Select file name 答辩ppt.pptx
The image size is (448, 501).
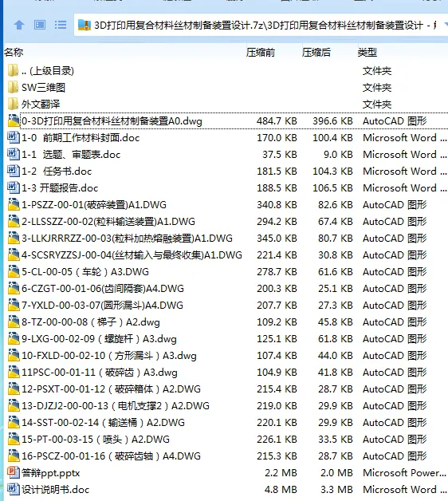[50, 472]
